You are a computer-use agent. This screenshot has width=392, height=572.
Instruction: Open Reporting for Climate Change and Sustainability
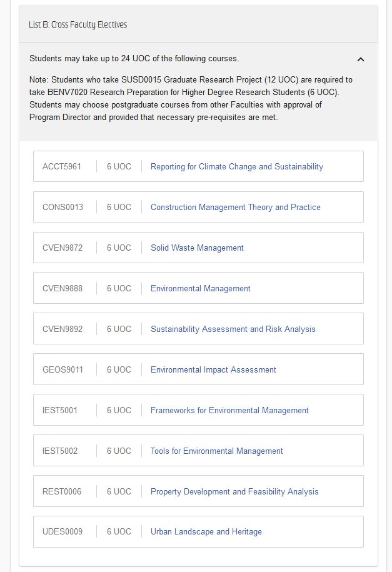point(237,167)
